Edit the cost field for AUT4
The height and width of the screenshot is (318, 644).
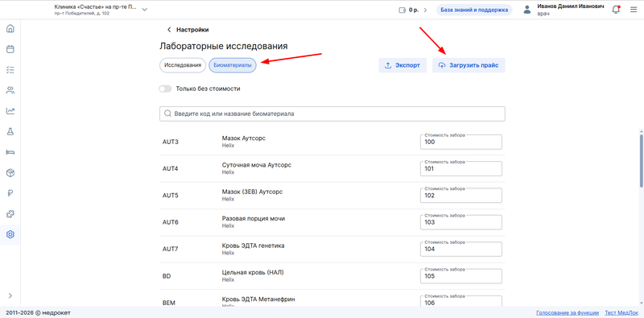(460, 169)
